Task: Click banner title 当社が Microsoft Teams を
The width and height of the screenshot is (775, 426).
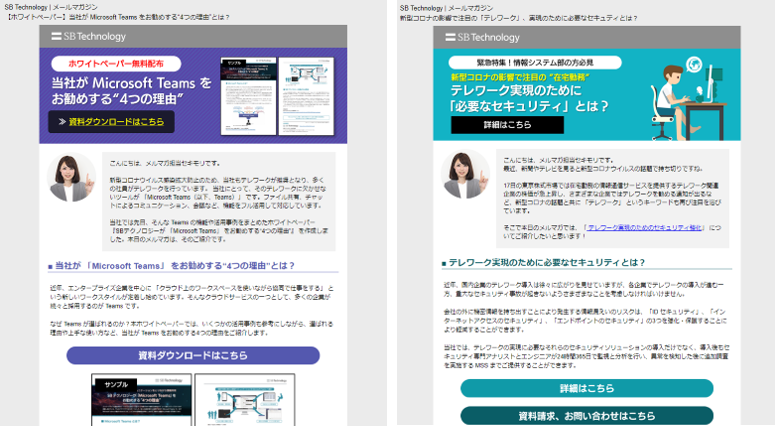Action: click(x=131, y=83)
